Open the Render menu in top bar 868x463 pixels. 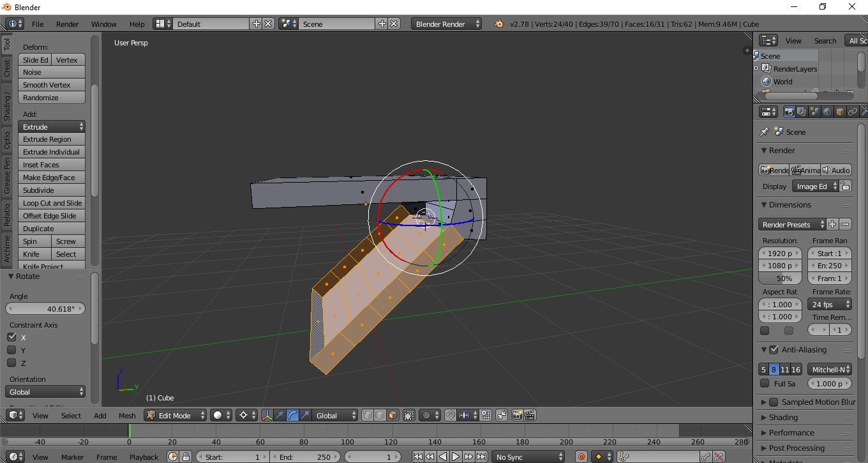coord(67,24)
